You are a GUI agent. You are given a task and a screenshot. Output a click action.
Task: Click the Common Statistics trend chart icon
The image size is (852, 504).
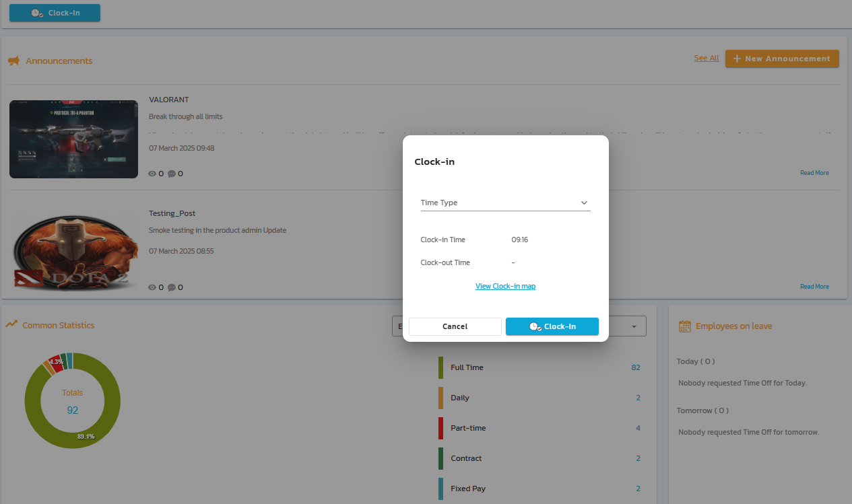11,324
